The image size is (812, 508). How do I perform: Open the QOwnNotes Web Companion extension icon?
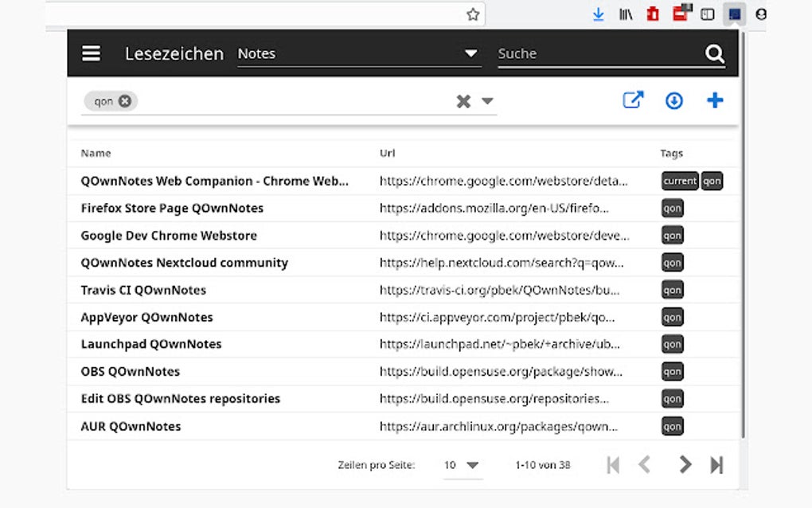pos(733,14)
